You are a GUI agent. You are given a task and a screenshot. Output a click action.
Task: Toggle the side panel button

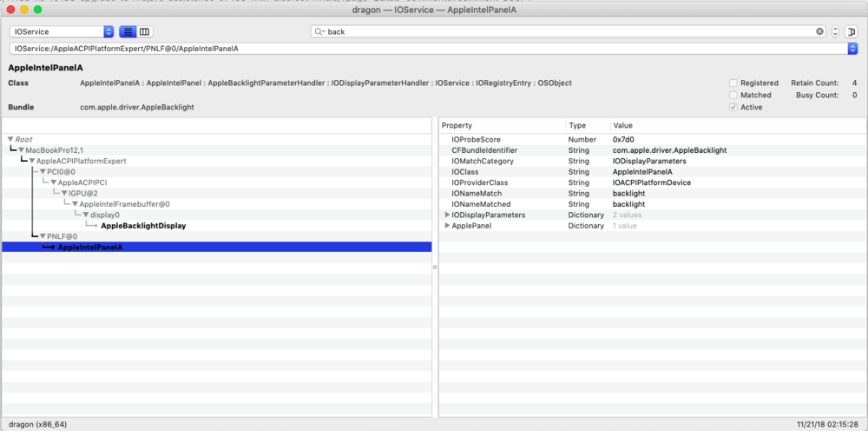(852, 31)
